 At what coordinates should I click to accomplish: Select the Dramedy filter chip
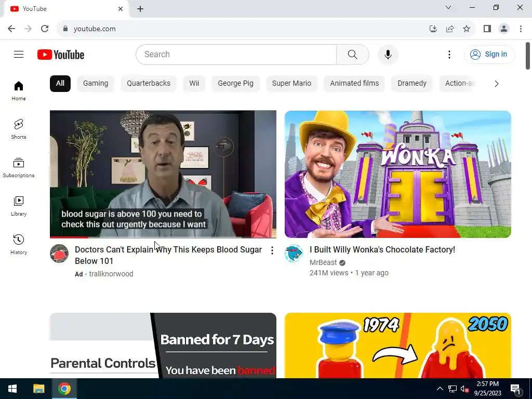[412, 84]
